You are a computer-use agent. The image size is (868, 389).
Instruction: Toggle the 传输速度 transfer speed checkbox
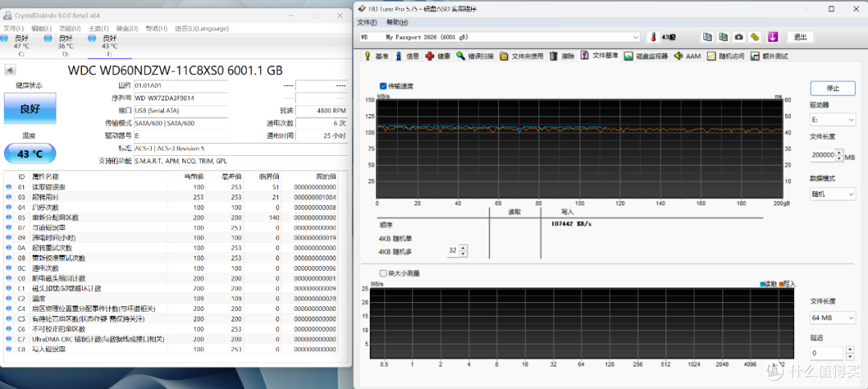click(383, 86)
